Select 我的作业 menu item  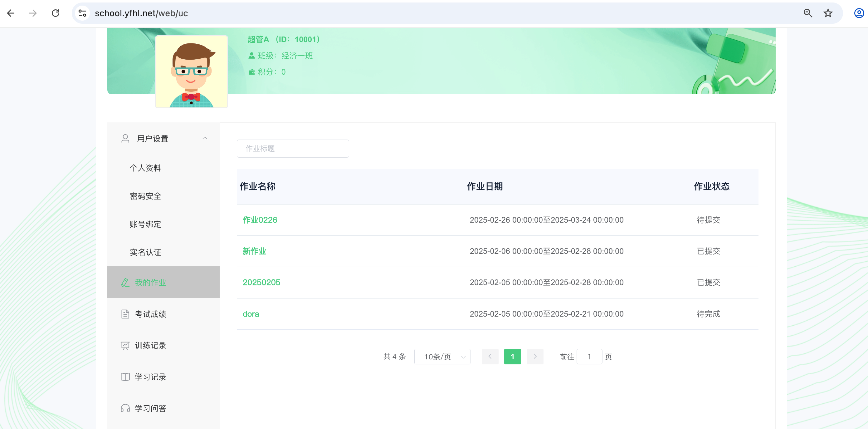pyautogui.click(x=163, y=282)
